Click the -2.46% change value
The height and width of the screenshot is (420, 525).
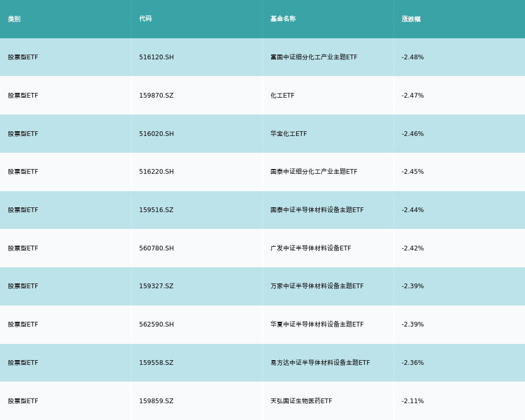coord(413,134)
